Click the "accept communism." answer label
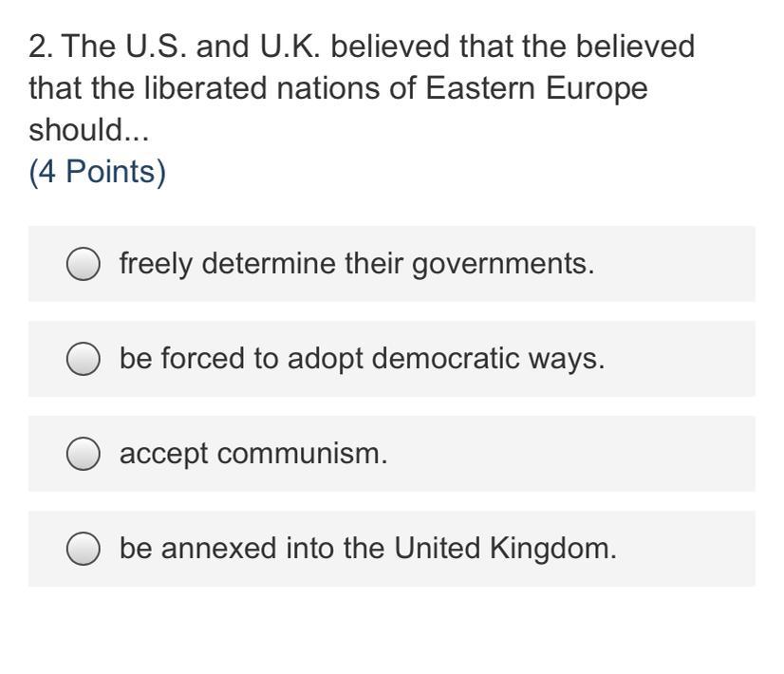The height and width of the screenshot is (674, 784). [253, 454]
